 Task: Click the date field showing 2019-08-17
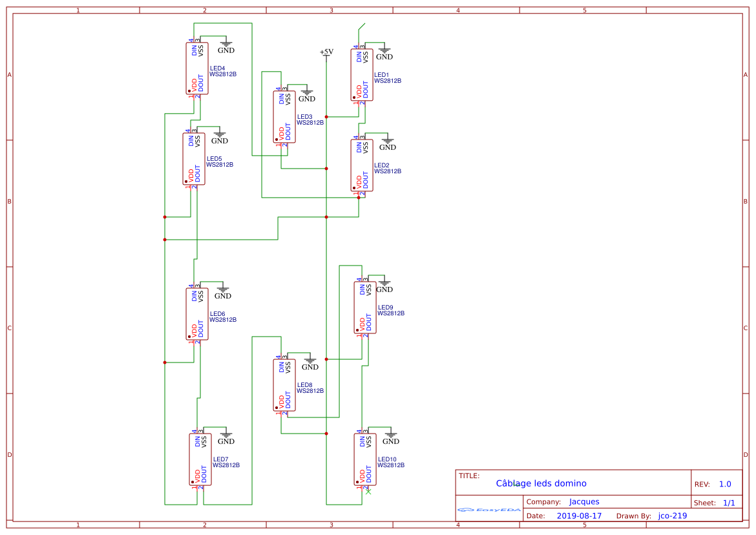[580, 516]
